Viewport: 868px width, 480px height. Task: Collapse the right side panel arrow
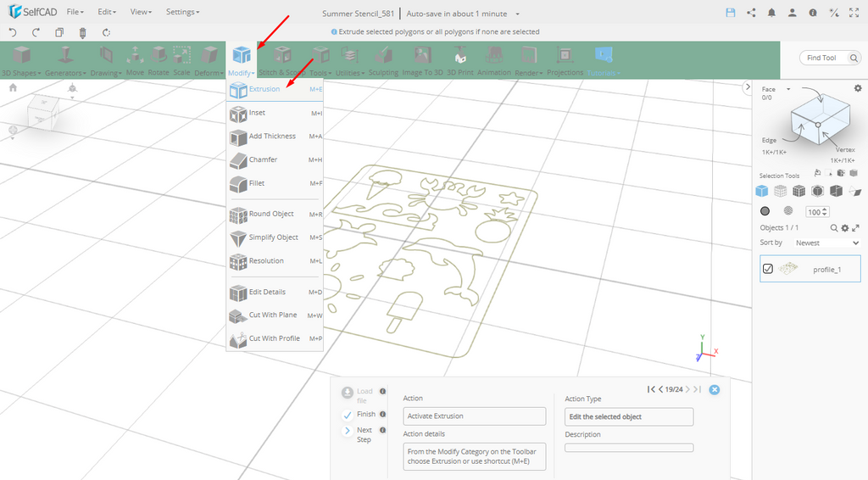pos(748,87)
